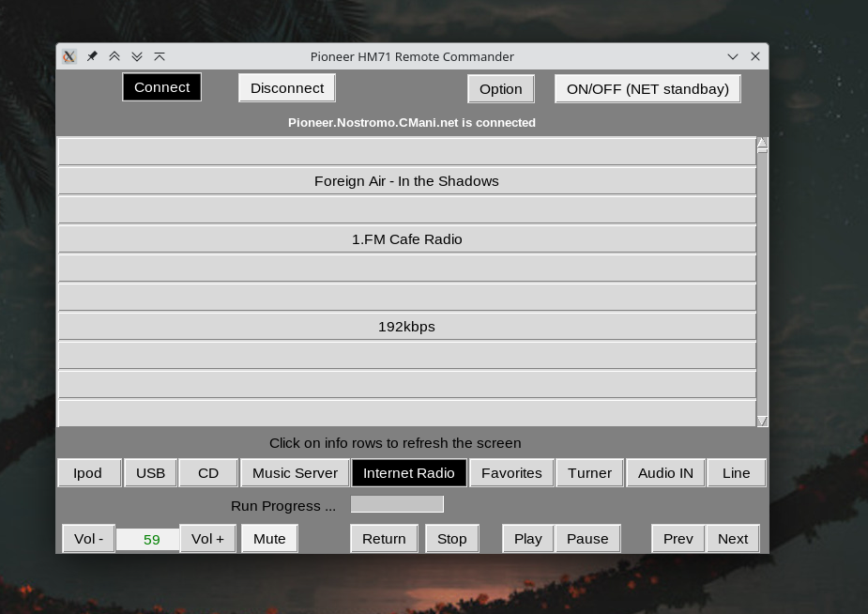Mute the audio output

[269, 539]
